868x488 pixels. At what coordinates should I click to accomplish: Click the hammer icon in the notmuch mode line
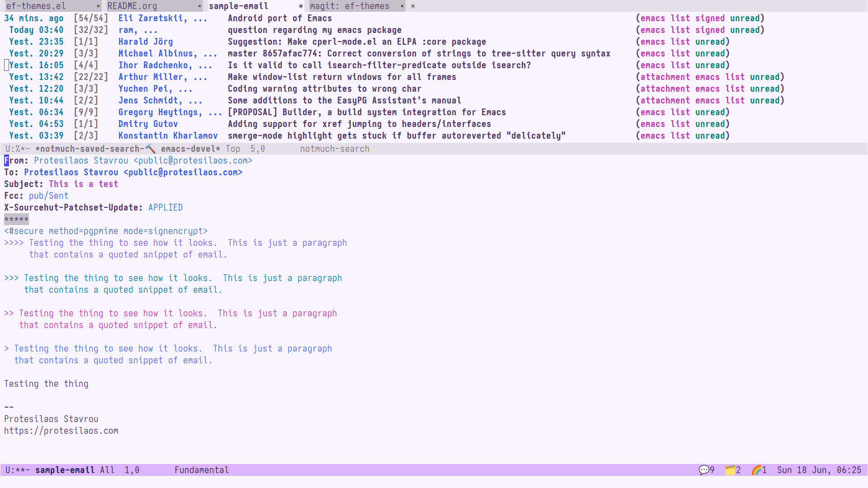click(x=151, y=149)
